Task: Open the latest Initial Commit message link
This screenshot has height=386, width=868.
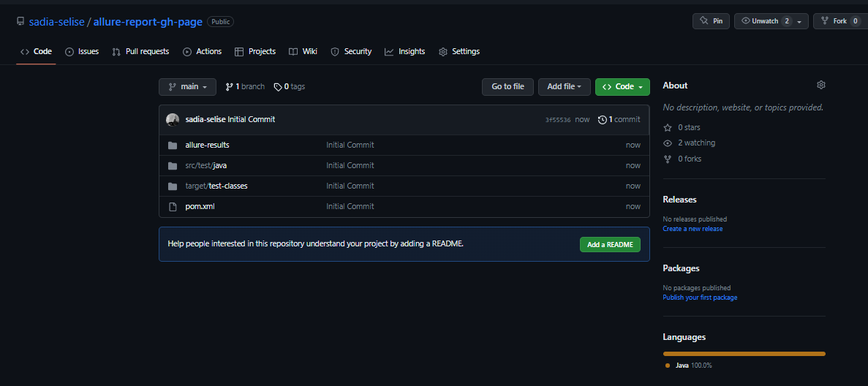Action: [x=252, y=120]
